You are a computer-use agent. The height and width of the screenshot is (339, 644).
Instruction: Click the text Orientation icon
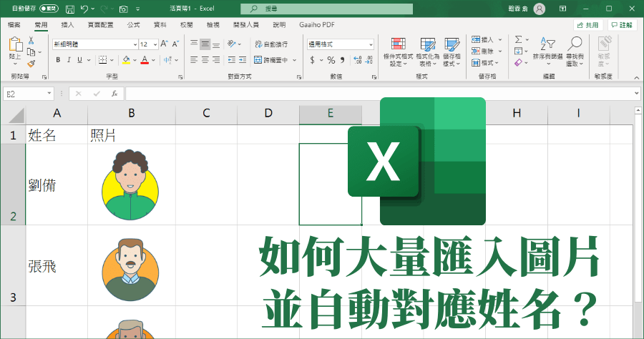232,44
